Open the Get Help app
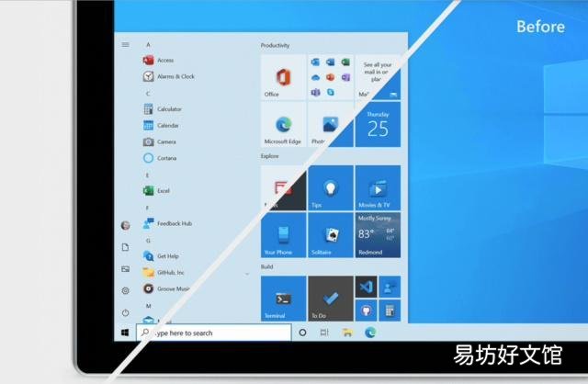The image size is (588, 384). tap(161, 256)
